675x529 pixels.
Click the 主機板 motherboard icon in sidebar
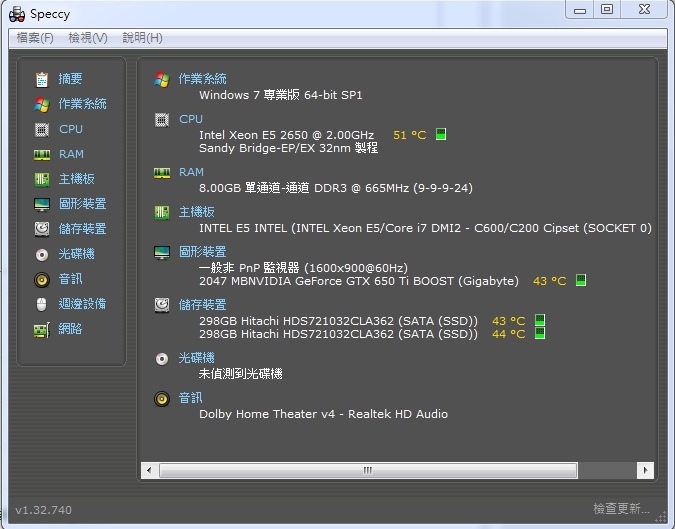point(42,179)
